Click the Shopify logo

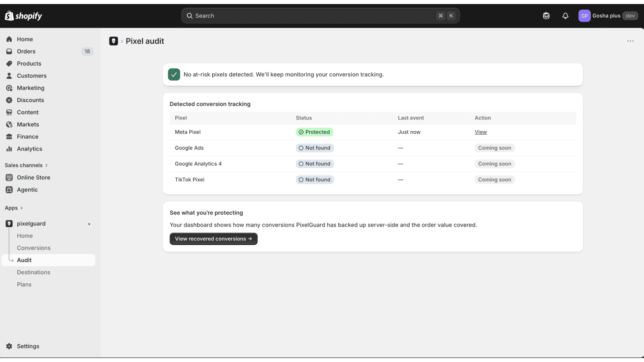[x=23, y=16]
